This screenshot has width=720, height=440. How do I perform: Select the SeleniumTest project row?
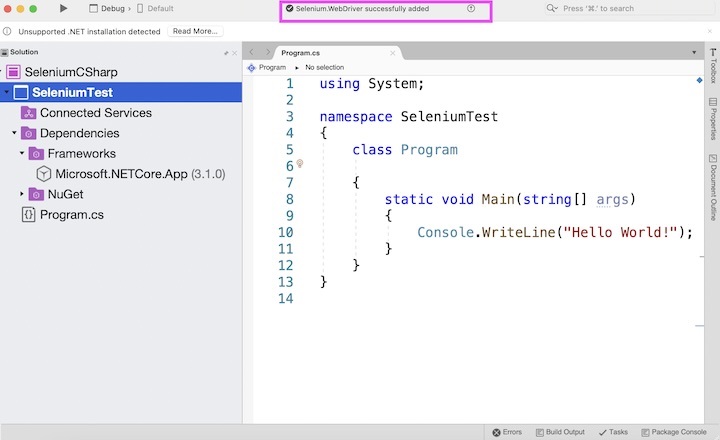tap(121, 92)
